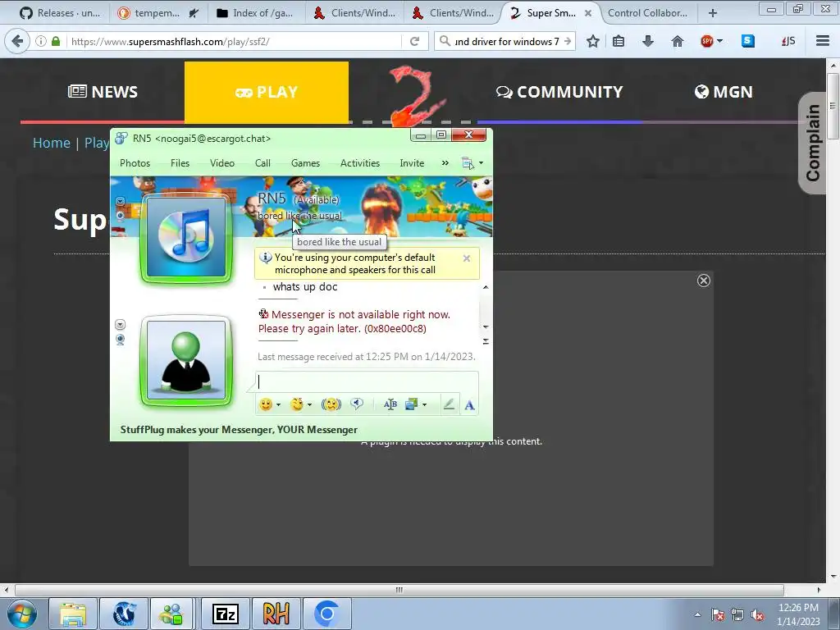Image resolution: width=840 pixels, height=630 pixels.
Task: Open the wink picker winking face
Action: click(x=297, y=404)
